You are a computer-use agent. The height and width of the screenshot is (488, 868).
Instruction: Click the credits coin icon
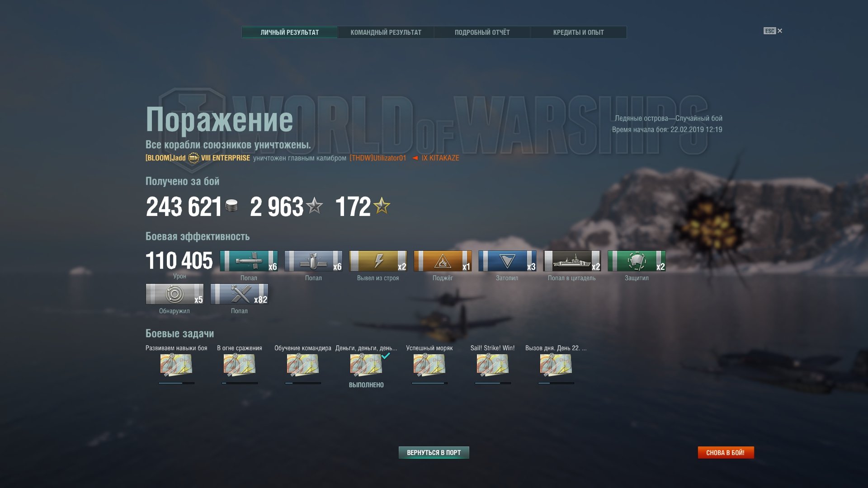pyautogui.click(x=231, y=206)
